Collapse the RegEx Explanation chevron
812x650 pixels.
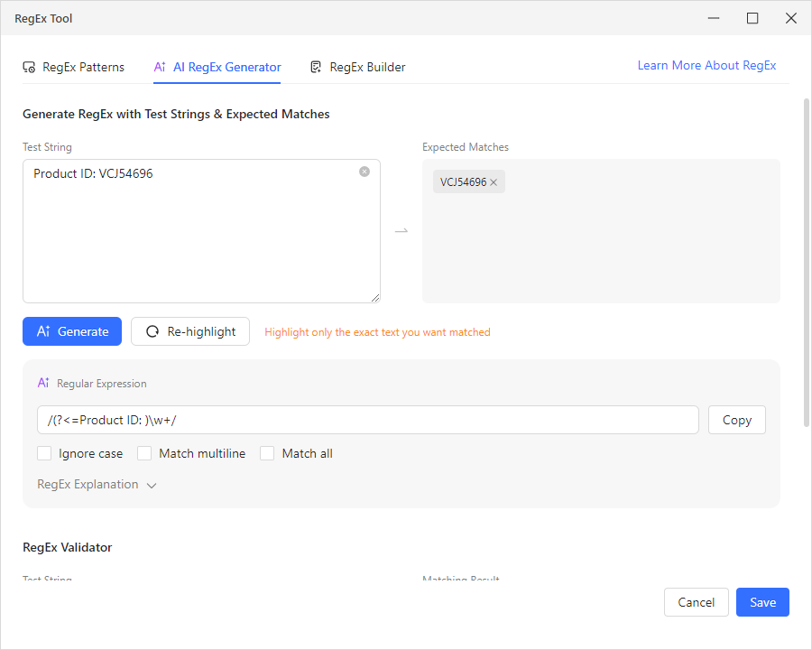152,485
